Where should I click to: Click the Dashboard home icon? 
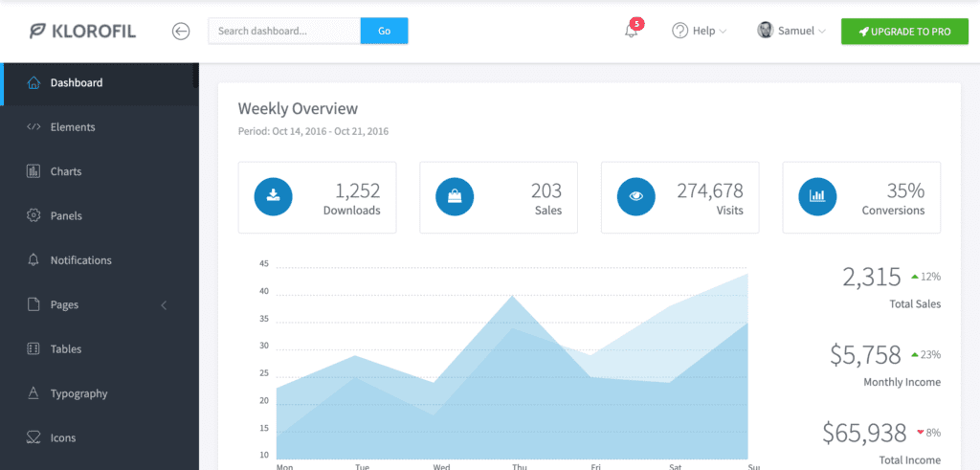pos(33,82)
